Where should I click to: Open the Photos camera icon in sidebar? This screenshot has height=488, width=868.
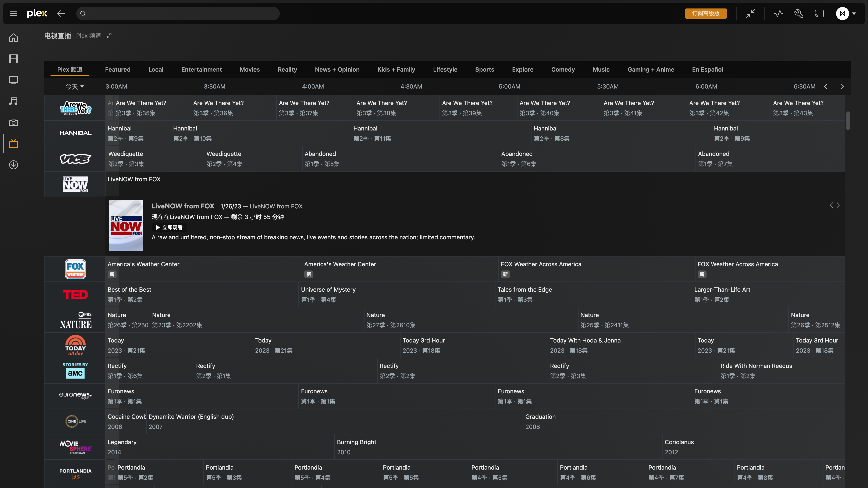14,123
